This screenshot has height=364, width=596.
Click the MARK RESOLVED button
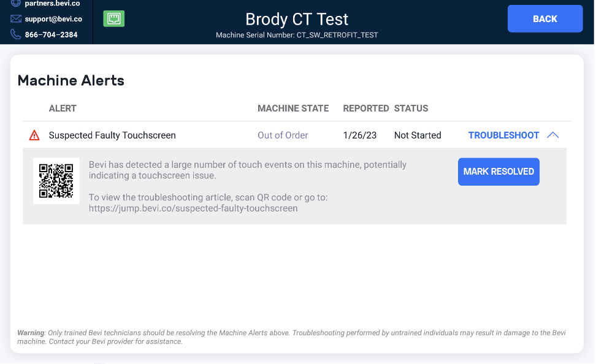(x=499, y=172)
